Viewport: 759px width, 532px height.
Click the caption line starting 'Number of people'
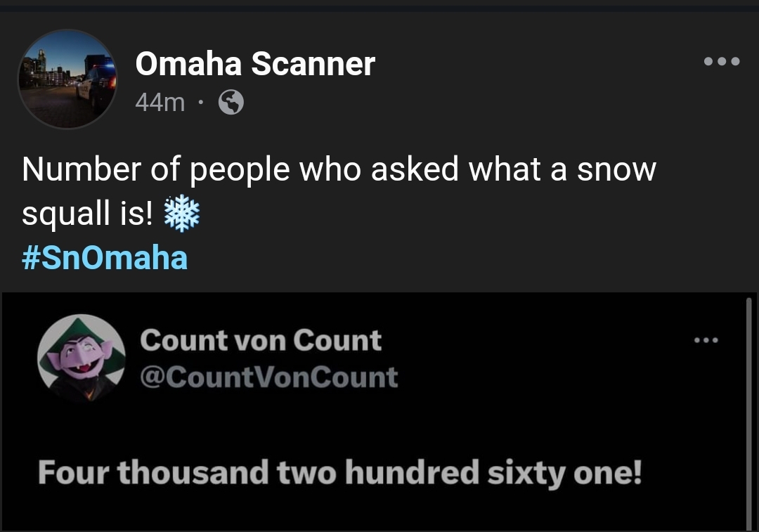(x=338, y=170)
